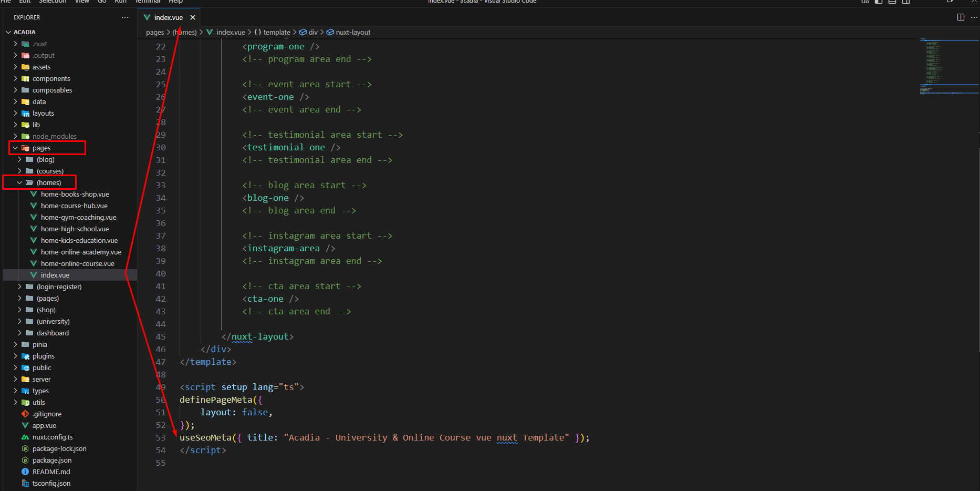Open the Help menu

pyautogui.click(x=175, y=2)
